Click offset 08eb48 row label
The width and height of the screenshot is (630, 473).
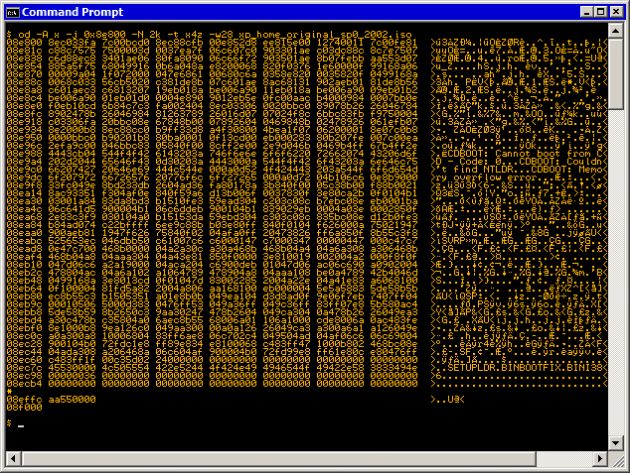click(24, 280)
